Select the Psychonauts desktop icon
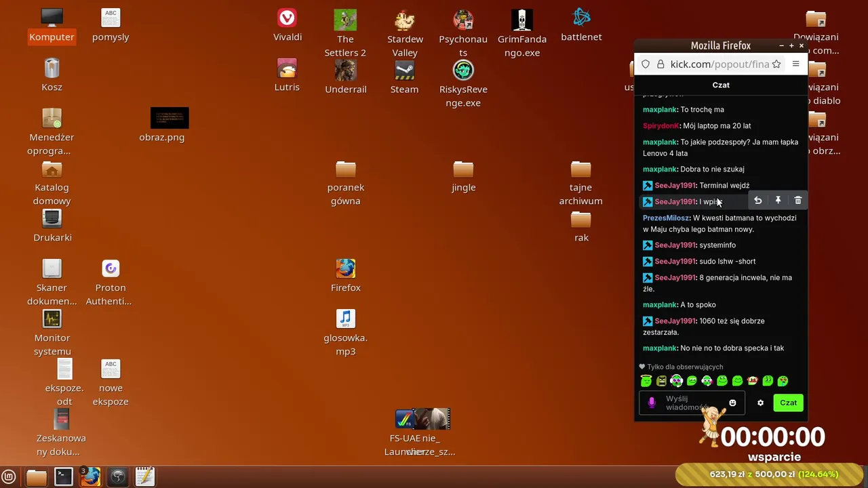 pyautogui.click(x=463, y=33)
